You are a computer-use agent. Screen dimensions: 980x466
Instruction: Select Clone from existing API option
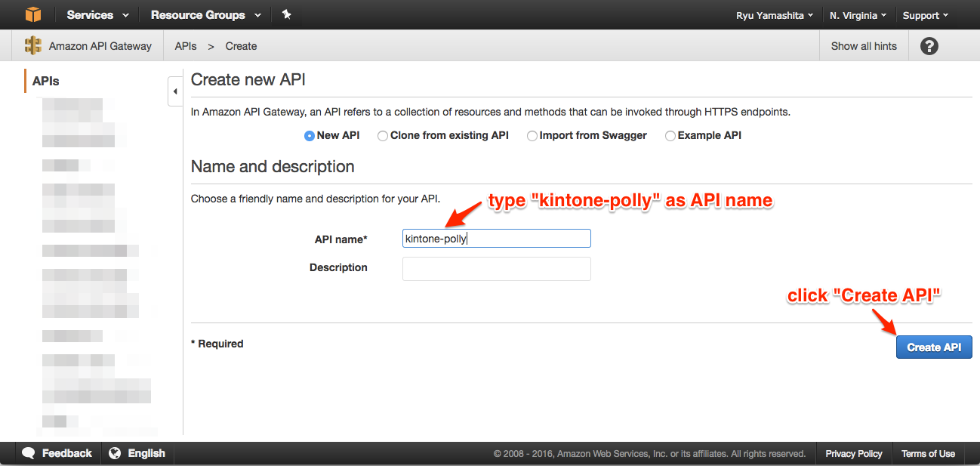coord(383,136)
